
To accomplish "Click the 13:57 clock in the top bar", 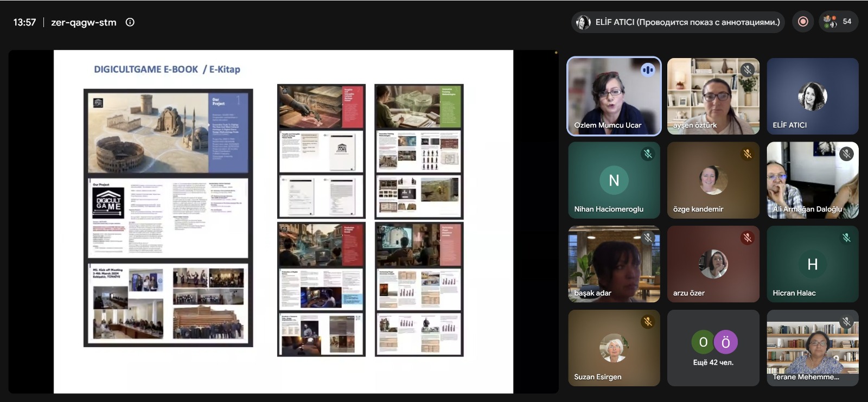I will [24, 22].
